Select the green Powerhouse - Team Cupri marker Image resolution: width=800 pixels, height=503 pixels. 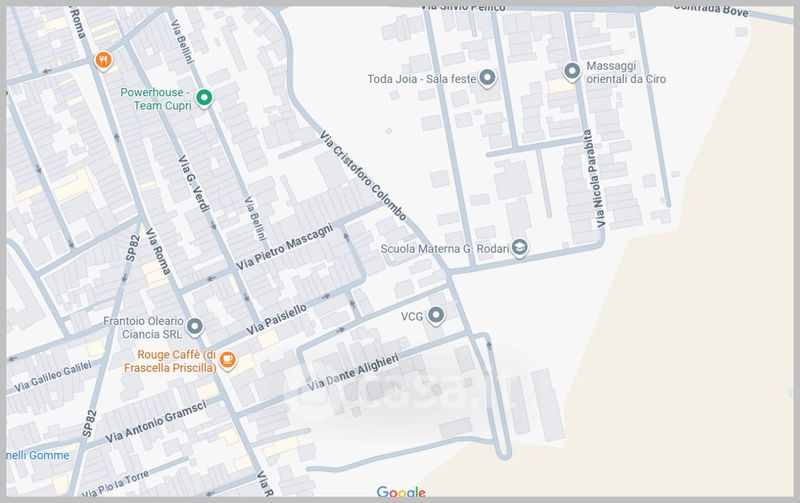pos(203,97)
